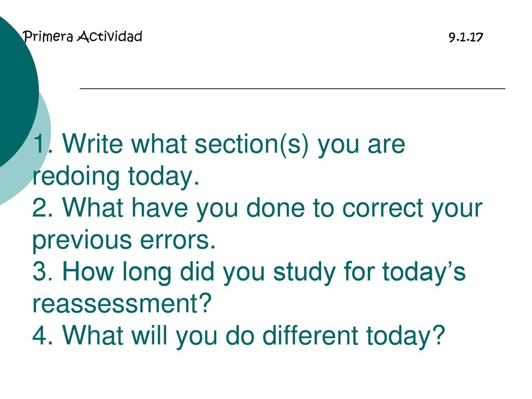Click the word 'study' in item three

pyautogui.click(x=304, y=272)
